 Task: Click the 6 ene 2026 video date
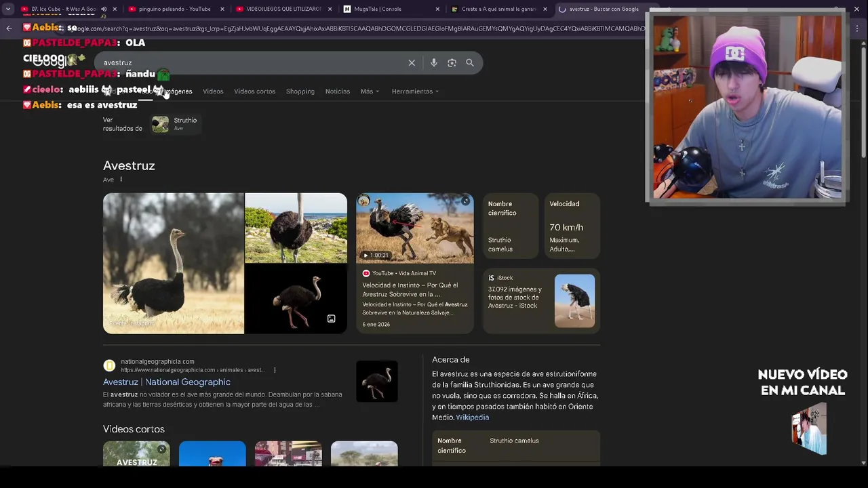point(376,325)
